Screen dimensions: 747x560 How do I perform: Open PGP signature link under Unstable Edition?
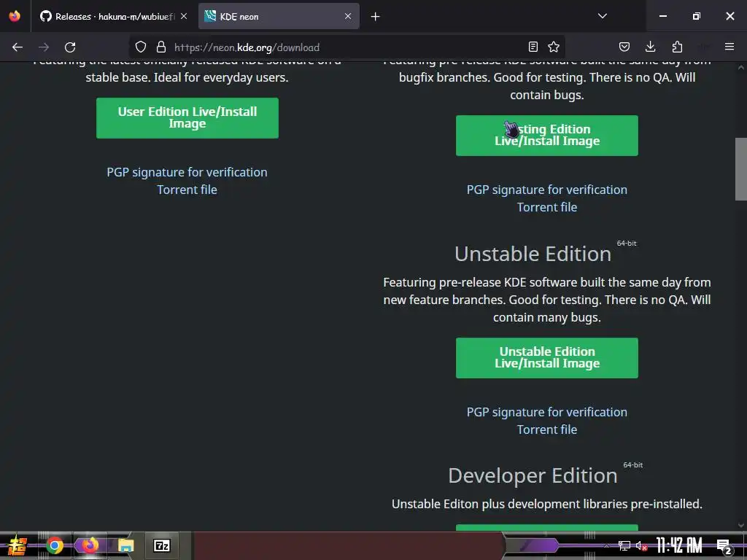(547, 412)
